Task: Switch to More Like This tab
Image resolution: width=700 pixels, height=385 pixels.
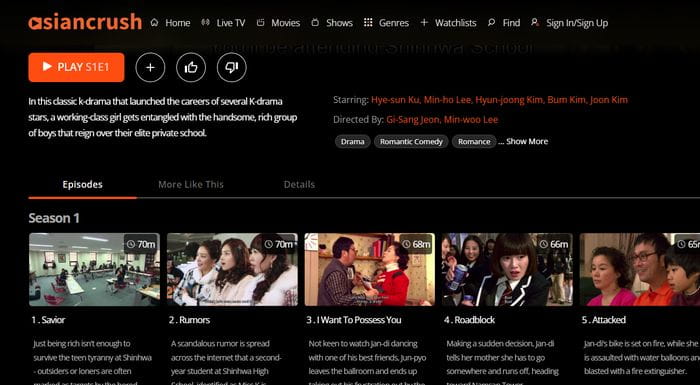Action: coord(191,184)
